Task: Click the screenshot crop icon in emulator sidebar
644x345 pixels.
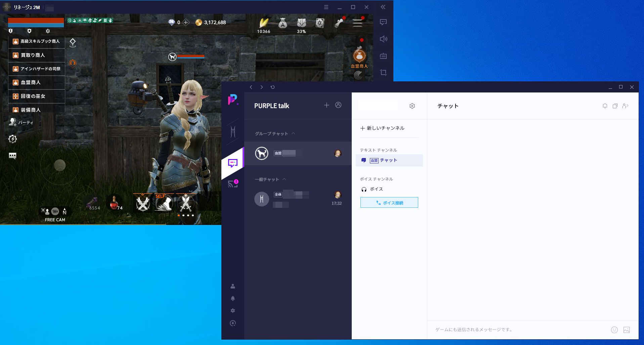Action: pos(383,72)
